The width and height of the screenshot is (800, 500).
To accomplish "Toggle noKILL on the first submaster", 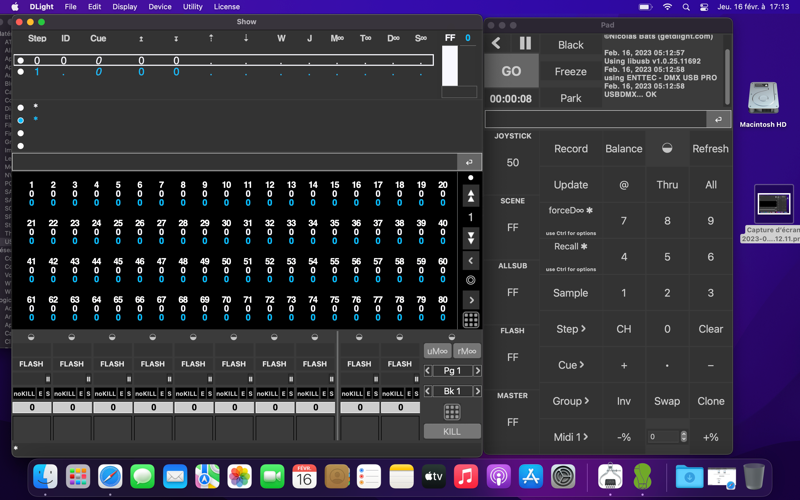I will (23, 393).
